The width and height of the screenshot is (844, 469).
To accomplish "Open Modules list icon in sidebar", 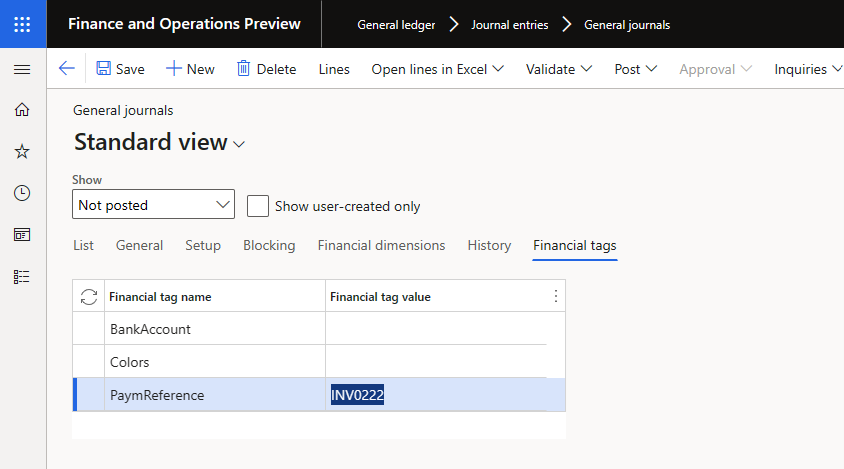I will 22,277.
